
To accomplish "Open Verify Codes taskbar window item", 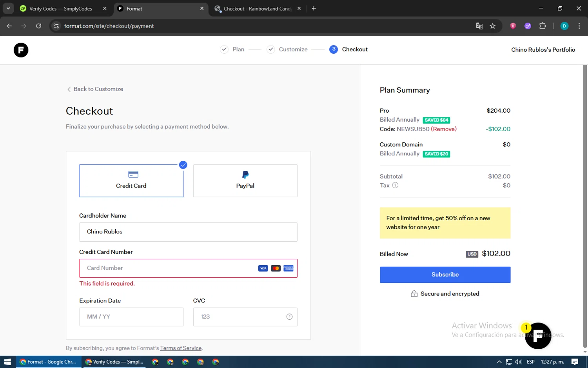I will tap(114, 362).
